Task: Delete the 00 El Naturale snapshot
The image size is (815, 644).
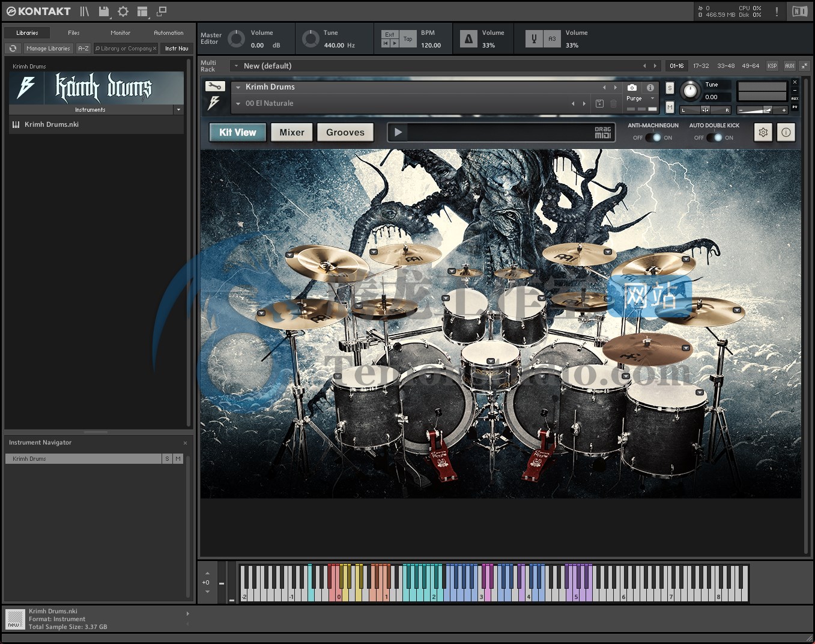Action: pyautogui.click(x=613, y=103)
